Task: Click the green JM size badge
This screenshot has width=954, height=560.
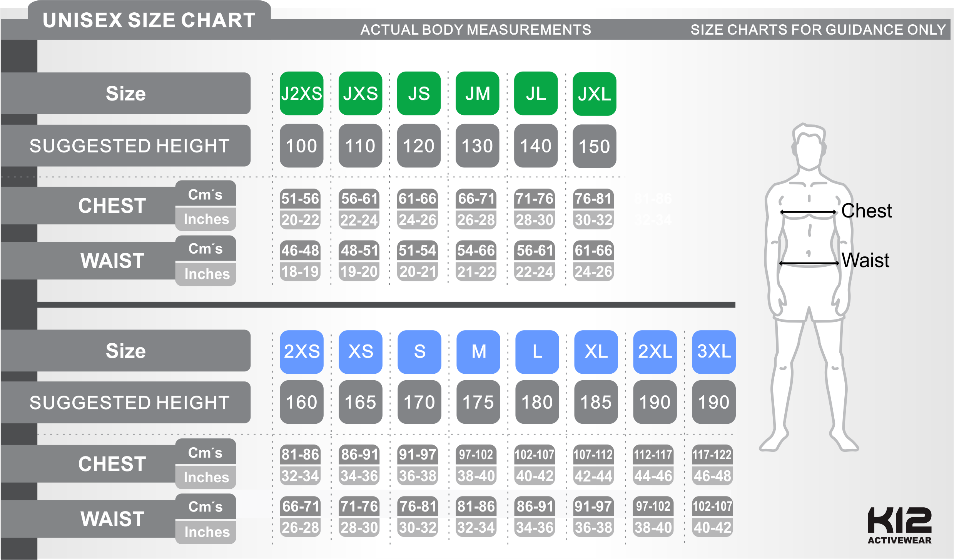Action: point(477,94)
